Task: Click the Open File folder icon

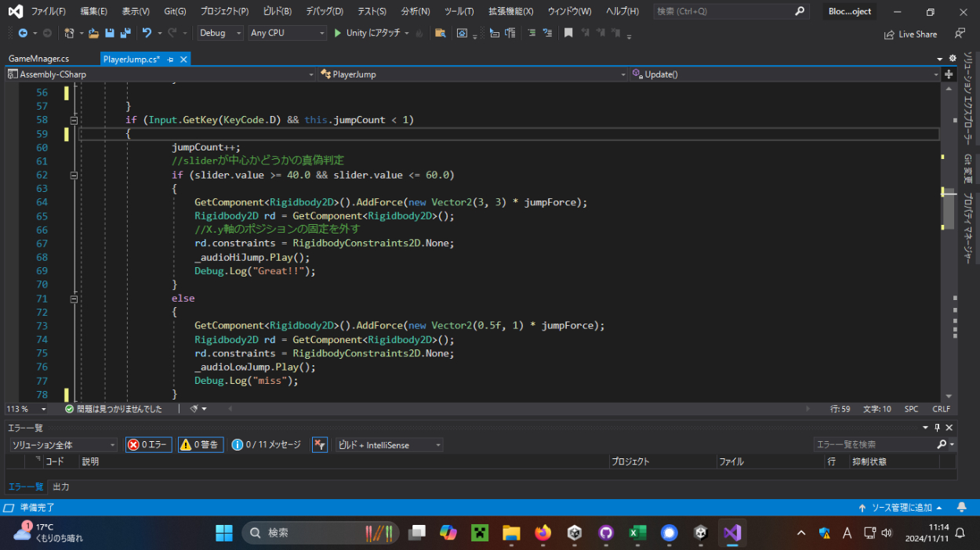Action: point(94,33)
